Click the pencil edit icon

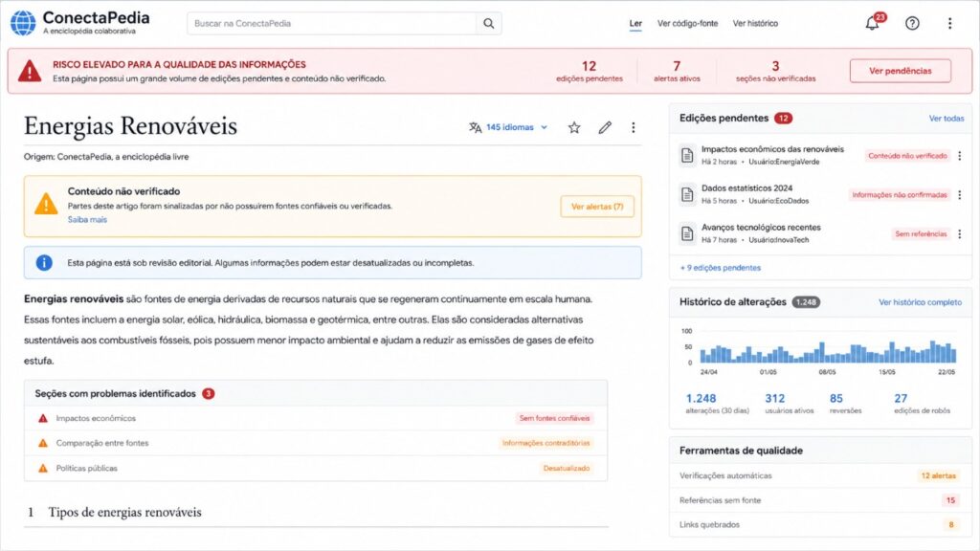[x=605, y=127]
